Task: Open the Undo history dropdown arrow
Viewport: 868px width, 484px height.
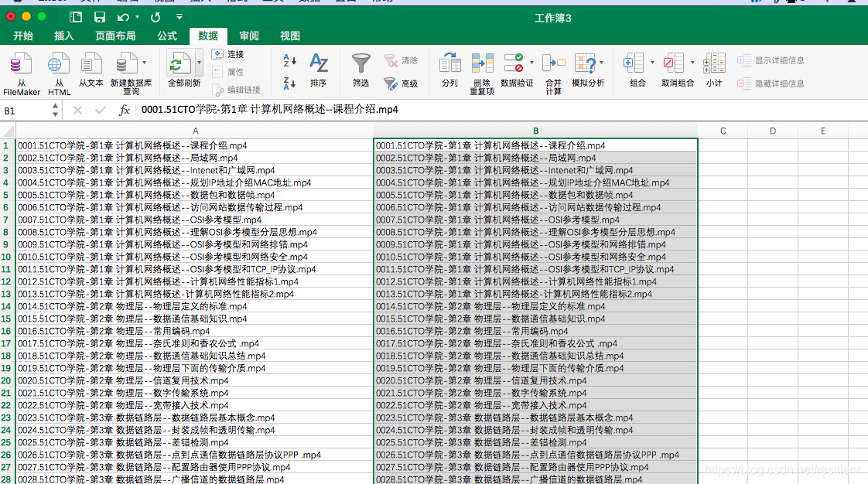Action: (x=137, y=18)
